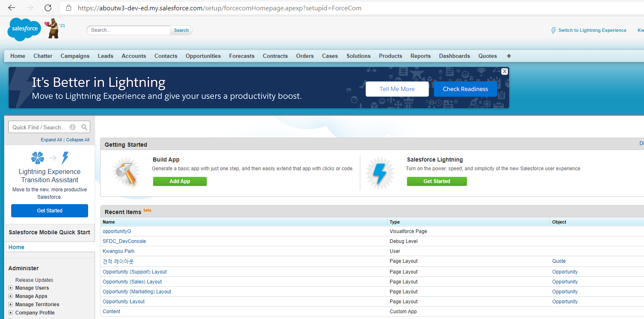This screenshot has width=644, height=319.
Task: Open the Forecasts tab
Action: tap(242, 56)
